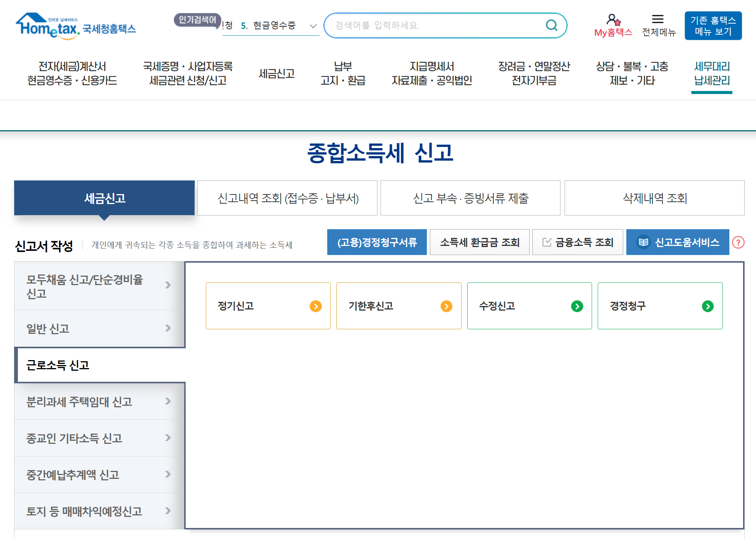Image resolution: width=756 pixels, height=539 pixels.
Task: Expand the popular search keywords dropdown
Action: 313,26
